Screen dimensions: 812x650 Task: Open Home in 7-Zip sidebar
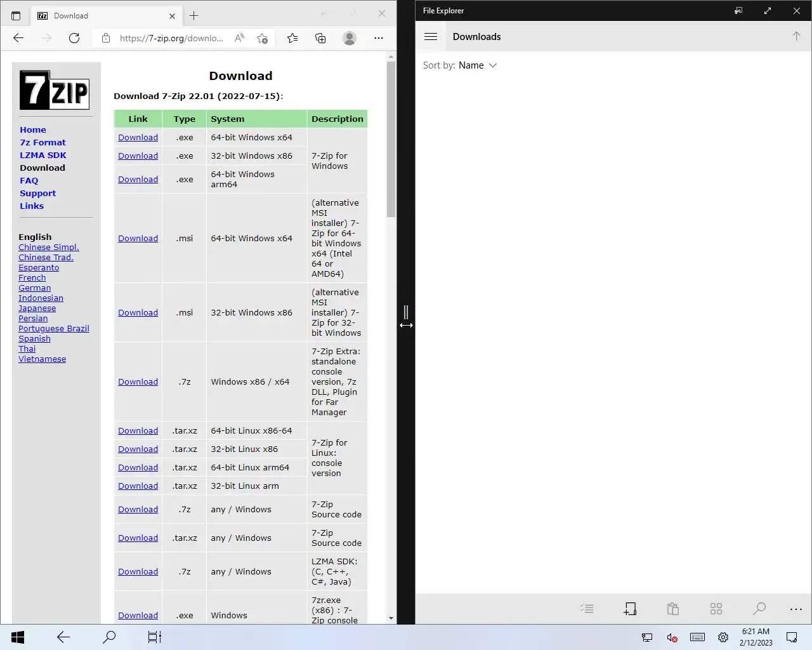(x=33, y=129)
